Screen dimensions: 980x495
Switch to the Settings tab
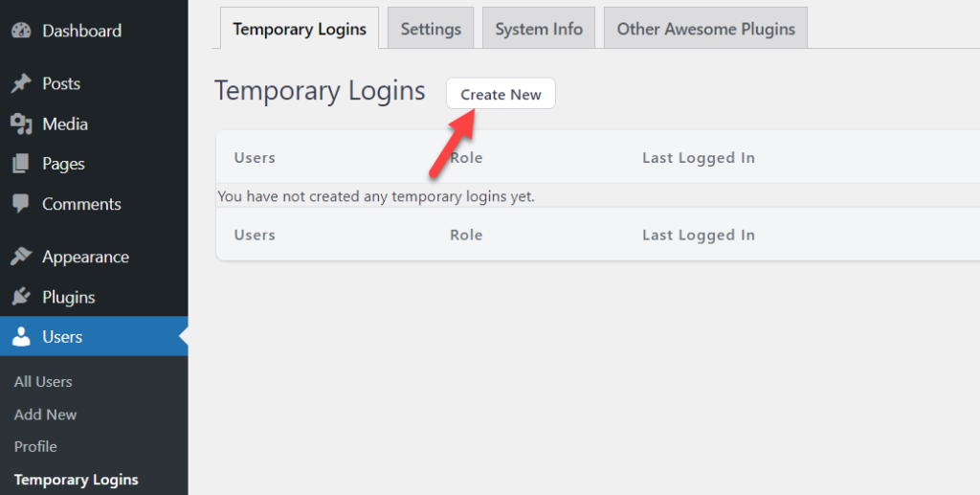point(431,28)
